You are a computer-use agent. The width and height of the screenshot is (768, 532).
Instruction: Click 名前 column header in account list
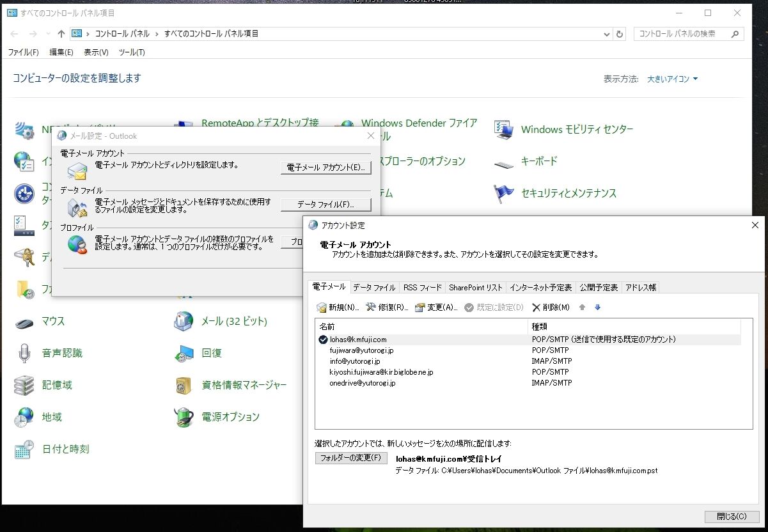coord(422,327)
